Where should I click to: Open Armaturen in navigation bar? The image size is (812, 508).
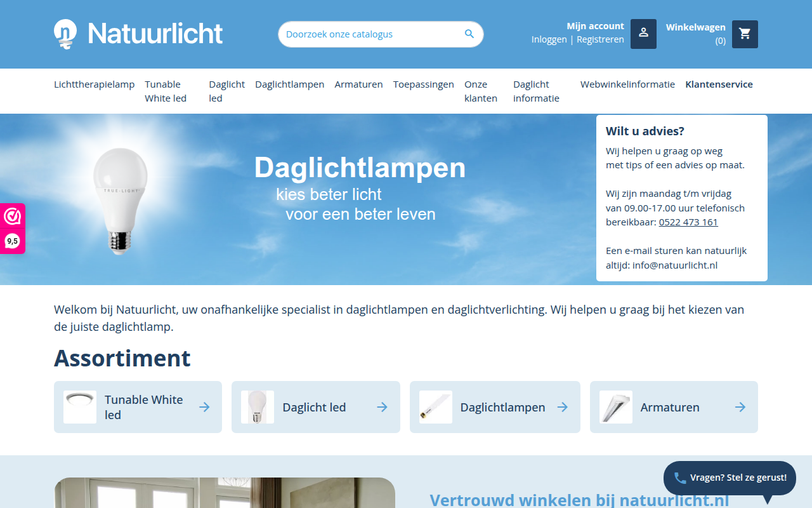pos(359,84)
